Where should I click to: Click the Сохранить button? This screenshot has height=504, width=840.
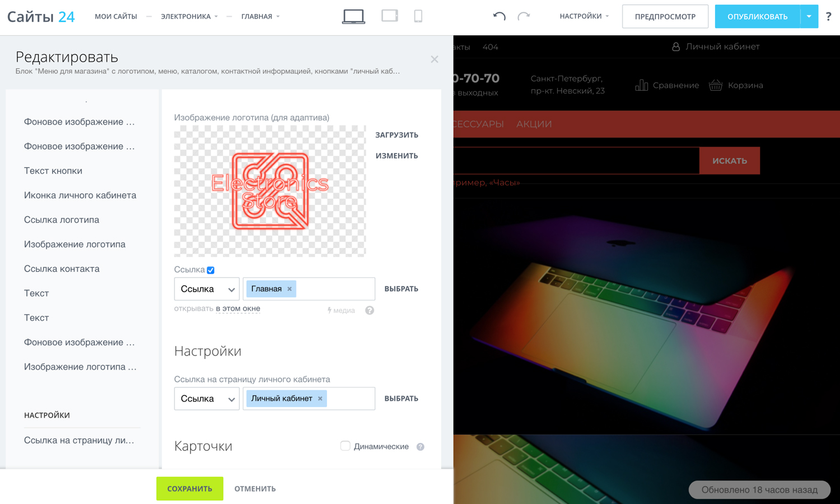[x=190, y=488]
